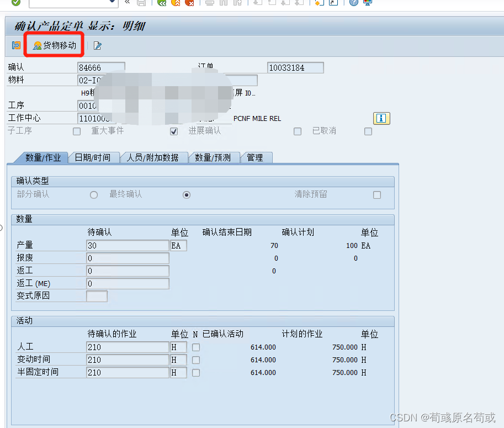
Task: Click the Customize Local Layout monitor icon
Action: [368, 3]
